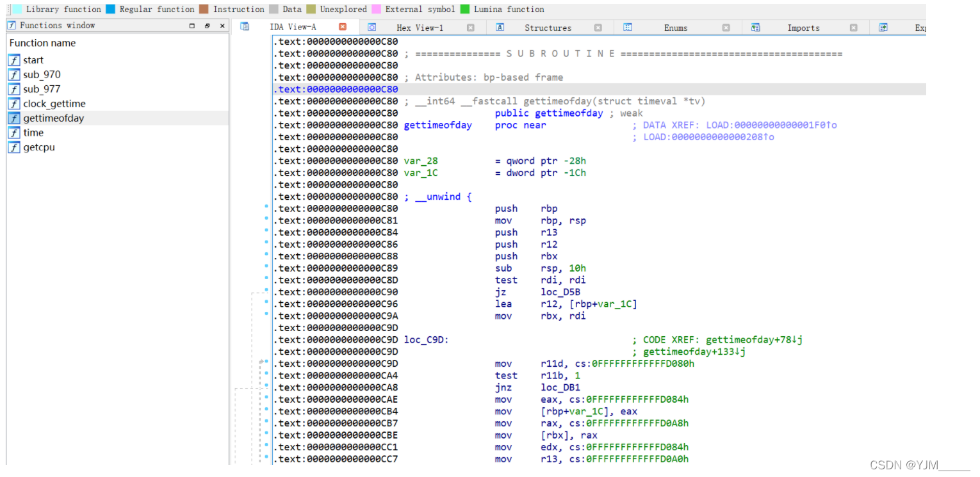The image size is (980, 477).
Task: Switch to the Enums tab
Action: pyautogui.click(x=676, y=28)
